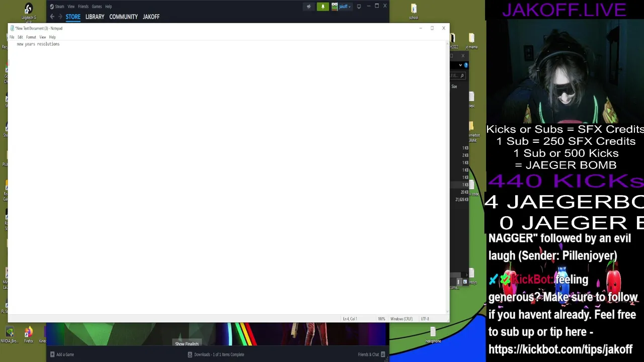
Task: Open the headphone file on the desktop
Action: click(x=433, y=335)
